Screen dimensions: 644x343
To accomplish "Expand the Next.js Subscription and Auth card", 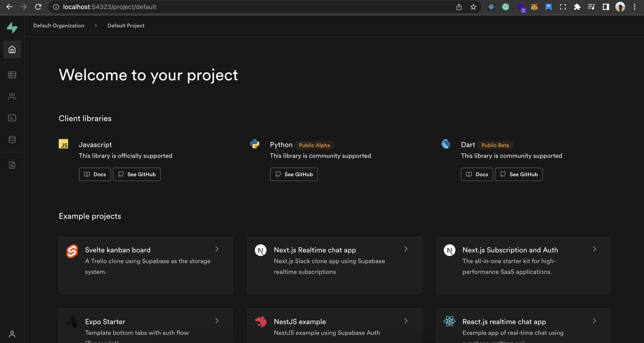I will coord(595,249).
